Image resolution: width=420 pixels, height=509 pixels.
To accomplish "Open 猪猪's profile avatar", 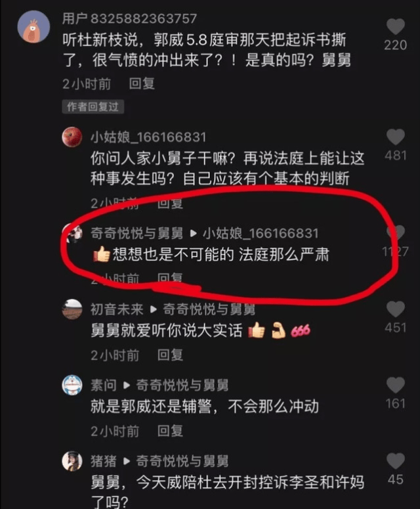I will click(72, 461).
